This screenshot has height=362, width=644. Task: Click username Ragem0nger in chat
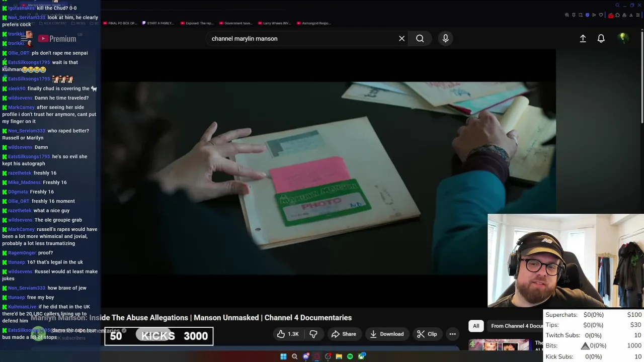coord(22,253)
